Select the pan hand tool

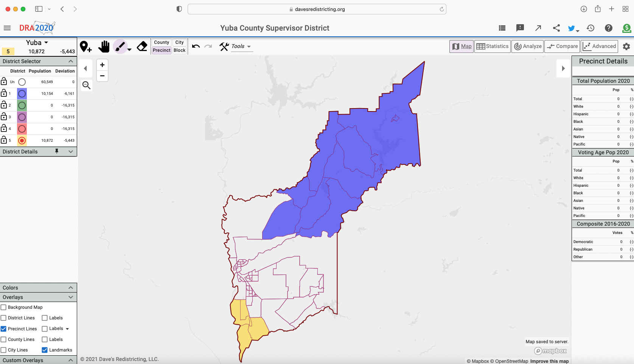click(104, 46)
